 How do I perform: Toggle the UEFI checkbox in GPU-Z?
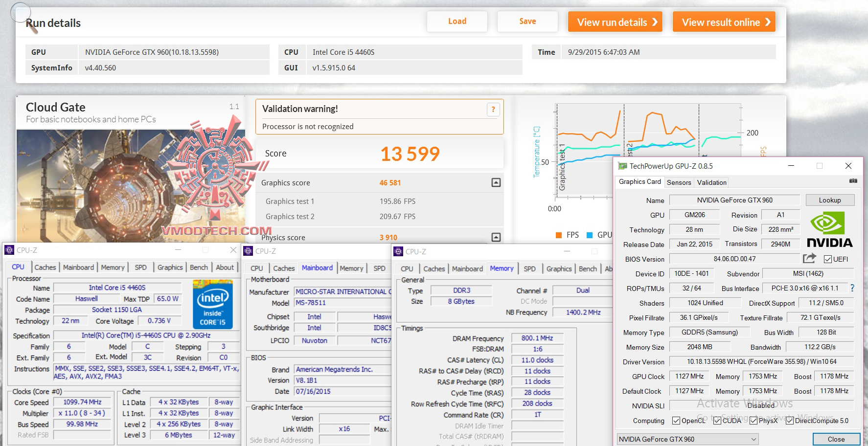pyautogui.click(x=828, y=259)
